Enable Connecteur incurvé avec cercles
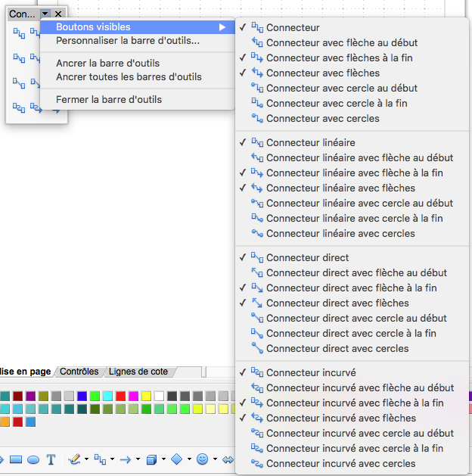 pyautogui.click(x=352, y=464)
